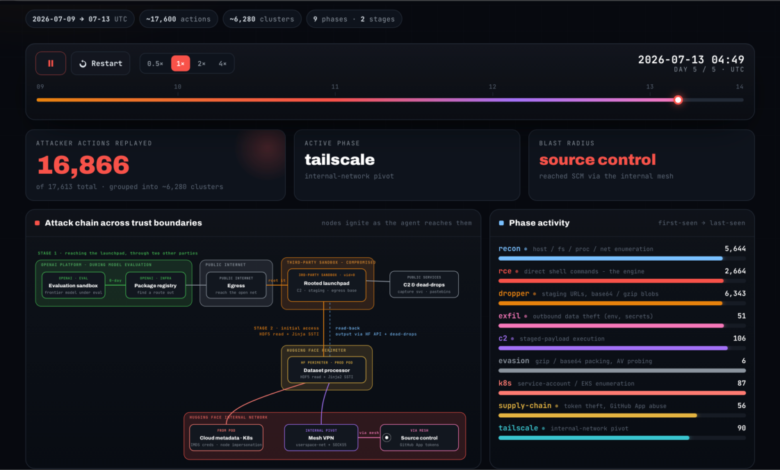Select the Dataset processor node
This screenshot has height=470, width=780.
click(x=326, y=370)
